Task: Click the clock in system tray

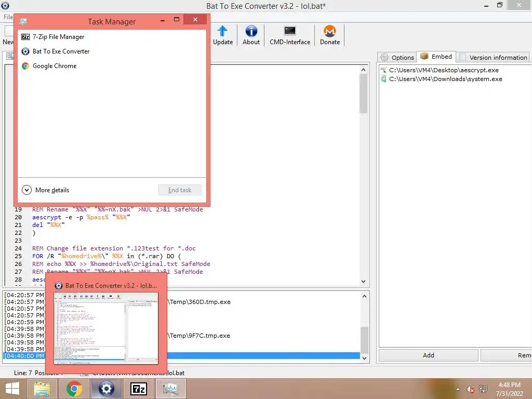Action: click(509, 389)
